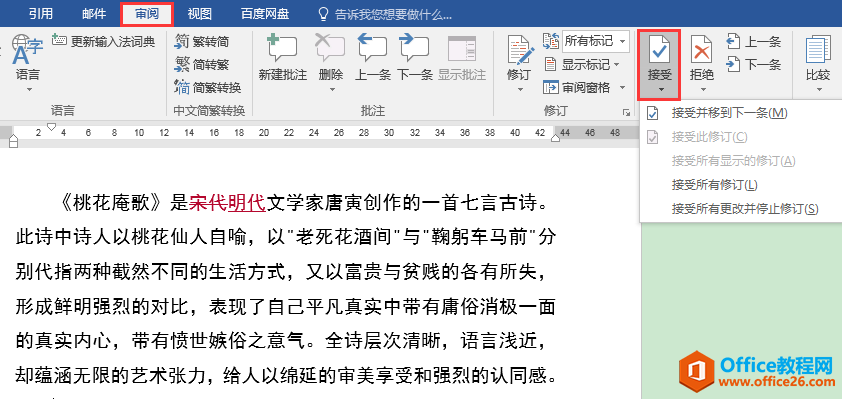Click the right indent ruler marker
Screen dimensions: 842x399
pyautogui.click(x=556, y=139)
